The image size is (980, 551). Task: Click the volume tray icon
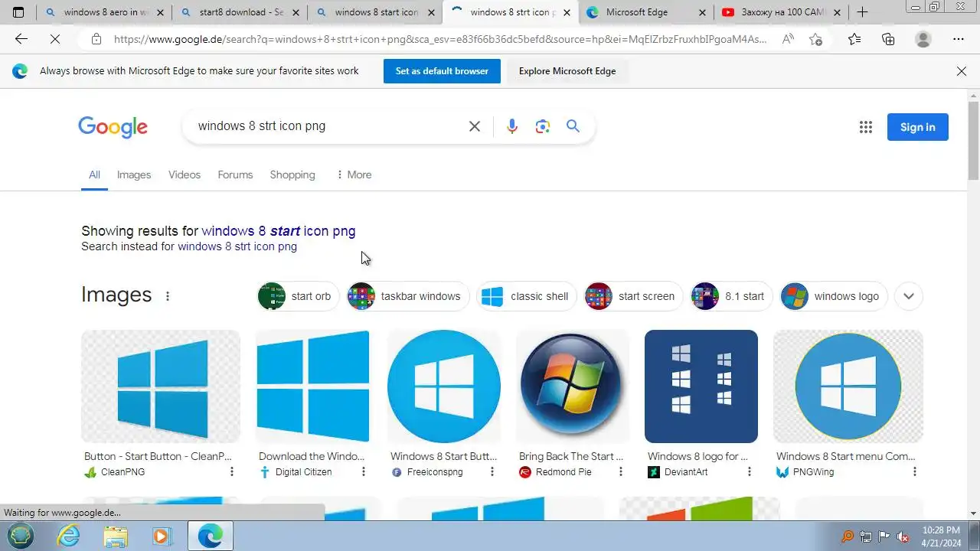coord(903,536)
